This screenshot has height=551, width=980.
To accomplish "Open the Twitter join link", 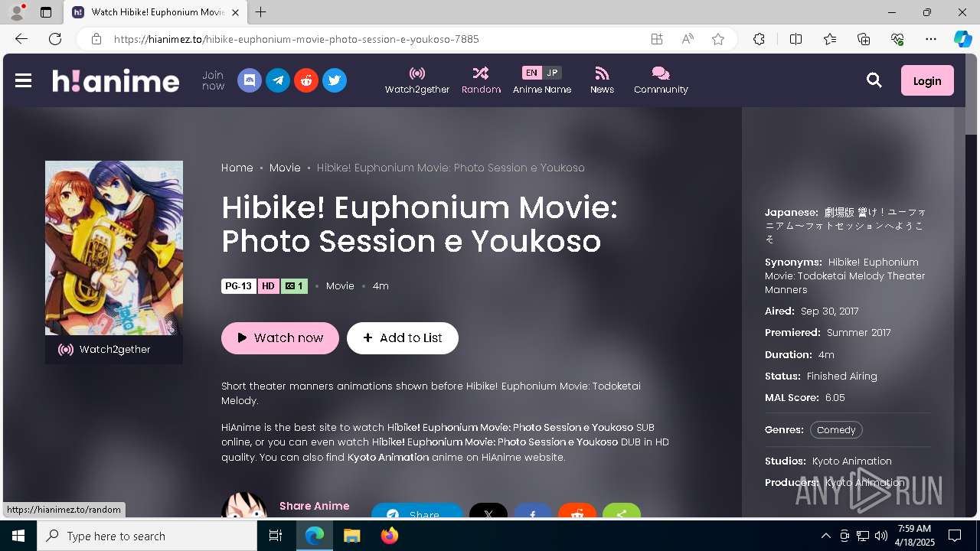I will pyautogui.click(x=335, y=80).
